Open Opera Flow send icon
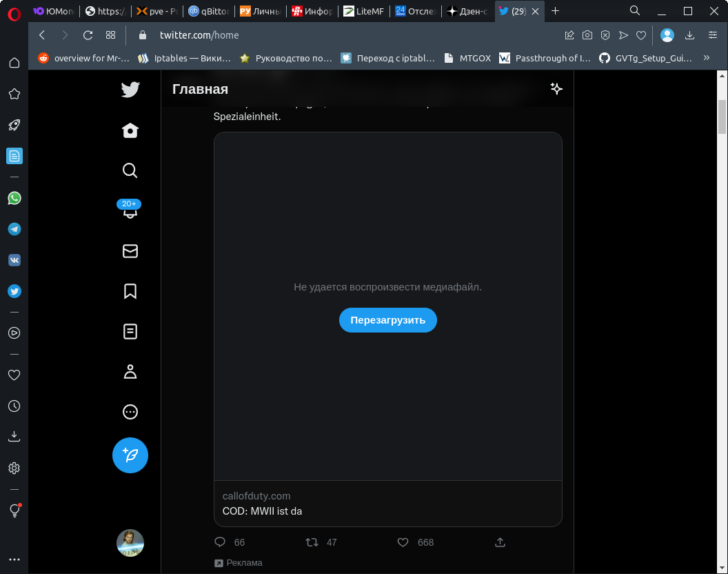This screenshot has height=574, width=728. coord(623,35)
